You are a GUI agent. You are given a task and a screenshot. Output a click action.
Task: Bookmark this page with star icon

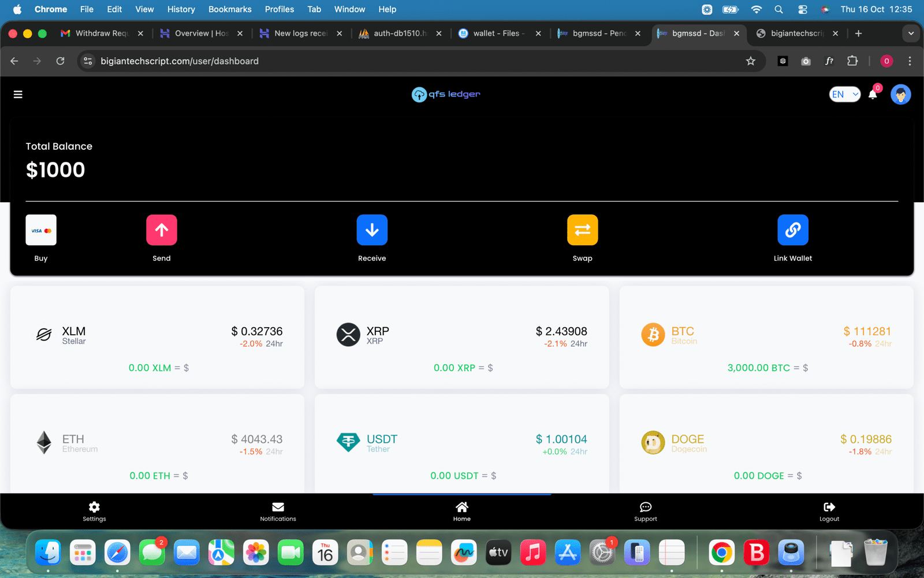[750, 61]
